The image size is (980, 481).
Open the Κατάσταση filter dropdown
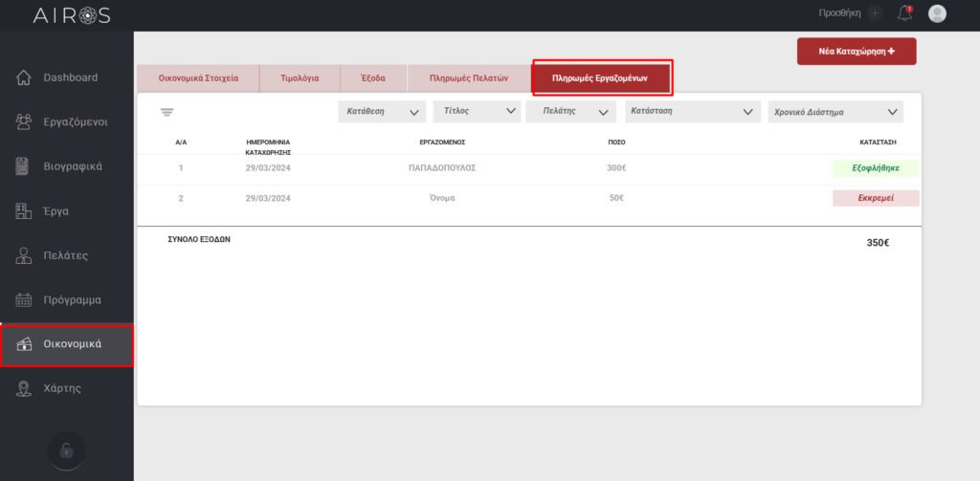click(691, 112)
